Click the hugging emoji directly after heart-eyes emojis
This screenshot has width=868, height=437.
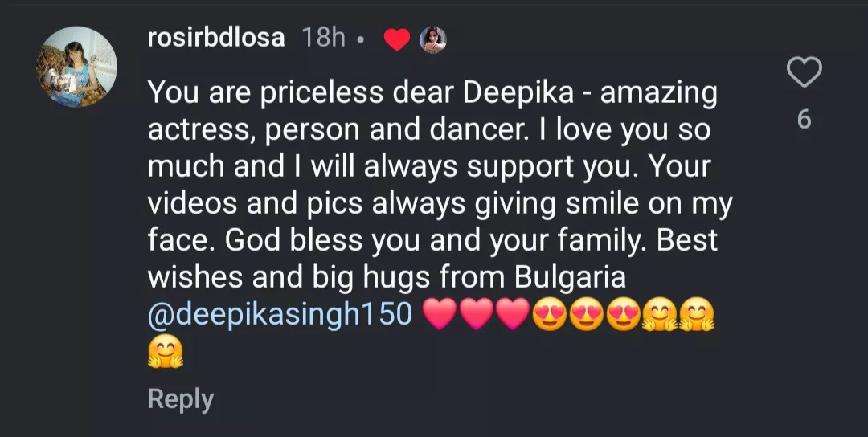660,314
